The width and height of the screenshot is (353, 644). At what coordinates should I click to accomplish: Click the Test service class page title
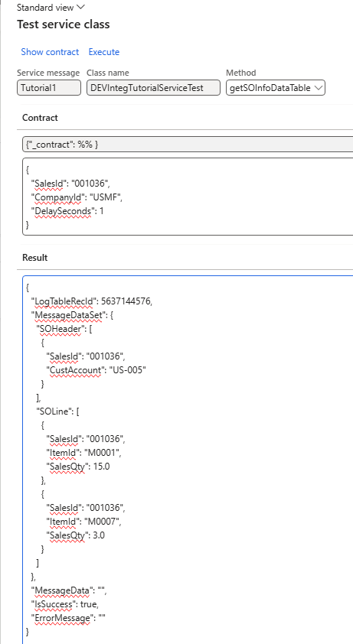click(64, 24)
